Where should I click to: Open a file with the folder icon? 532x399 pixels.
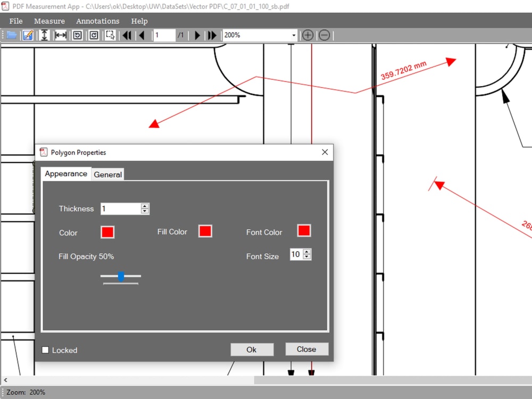pos(12,35)
